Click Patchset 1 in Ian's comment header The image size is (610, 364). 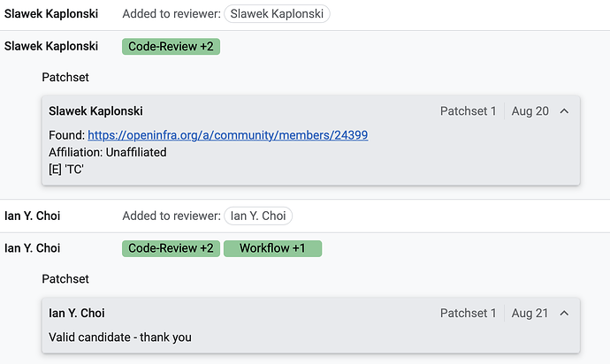point(468,313)
